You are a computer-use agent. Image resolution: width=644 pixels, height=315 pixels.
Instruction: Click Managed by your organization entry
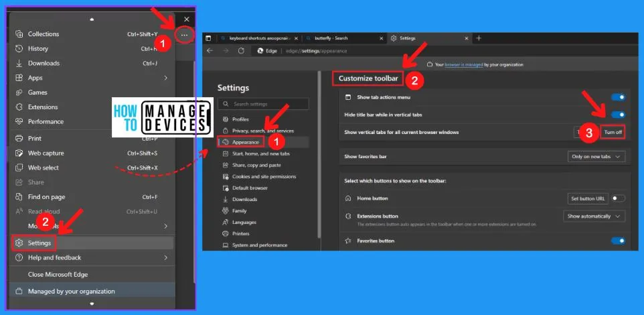[91, 291]
